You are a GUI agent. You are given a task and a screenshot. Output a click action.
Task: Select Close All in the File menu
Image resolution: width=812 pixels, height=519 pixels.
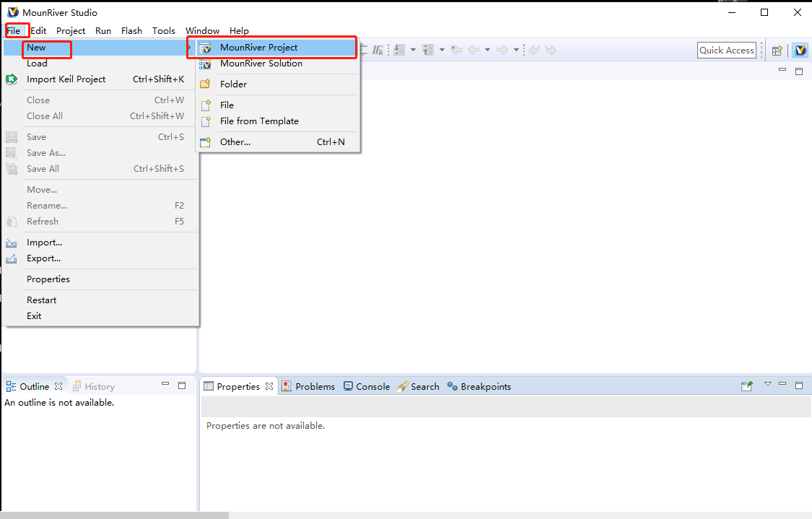click(100, 116)
